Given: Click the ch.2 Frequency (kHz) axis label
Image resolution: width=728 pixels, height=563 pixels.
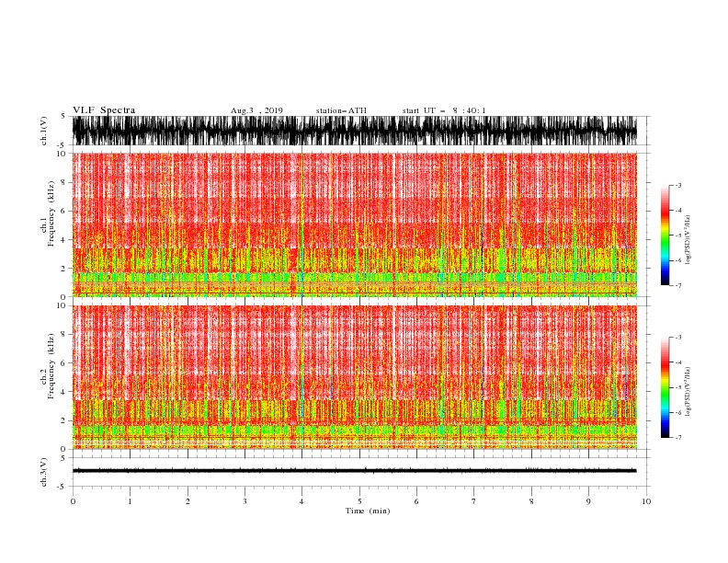Looking at the screenshot, I should coord(48,365).
